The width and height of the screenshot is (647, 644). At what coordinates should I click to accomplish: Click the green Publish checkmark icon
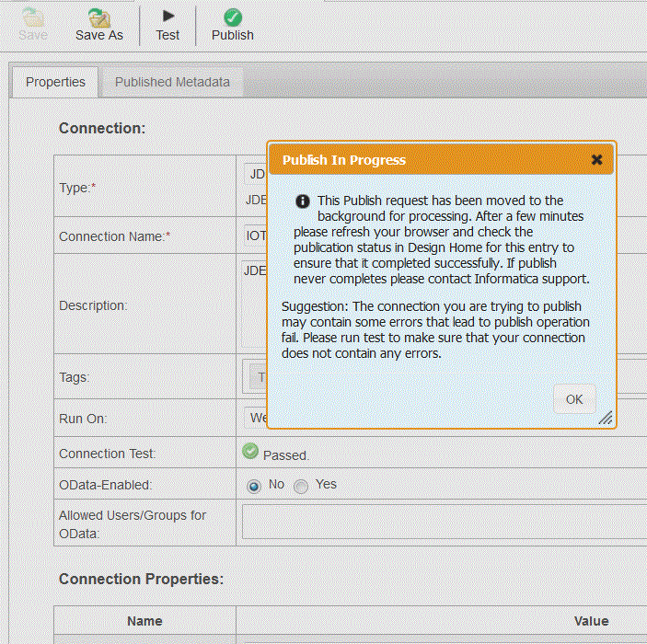tap(232, 17)
